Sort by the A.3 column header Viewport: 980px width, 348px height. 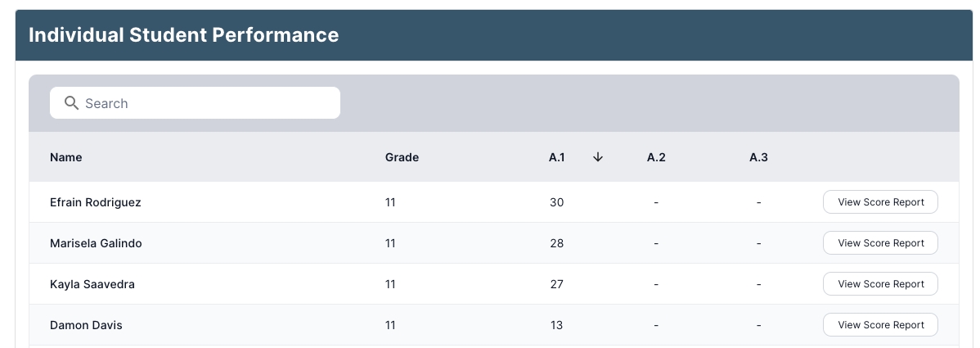(x=758, y=157)
